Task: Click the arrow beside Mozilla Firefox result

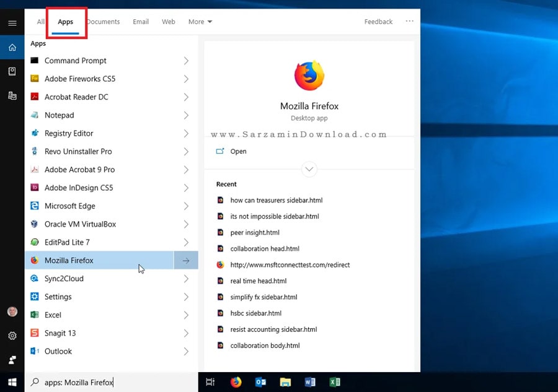Action: 186,261
